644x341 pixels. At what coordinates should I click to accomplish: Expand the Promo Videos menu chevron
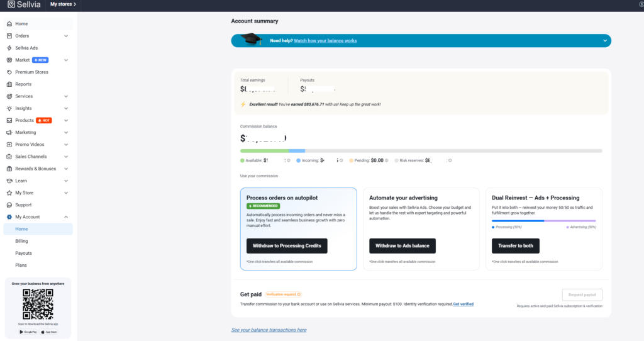(x=66, y=145)
